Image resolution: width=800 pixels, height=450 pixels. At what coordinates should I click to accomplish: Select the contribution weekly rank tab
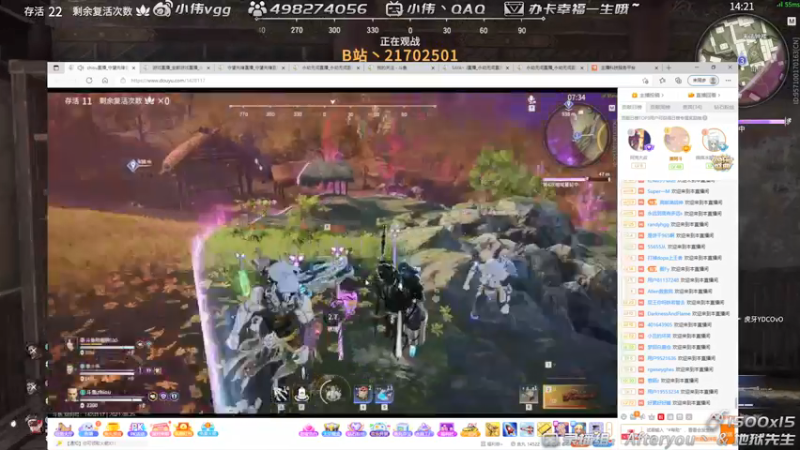point(660,107)
